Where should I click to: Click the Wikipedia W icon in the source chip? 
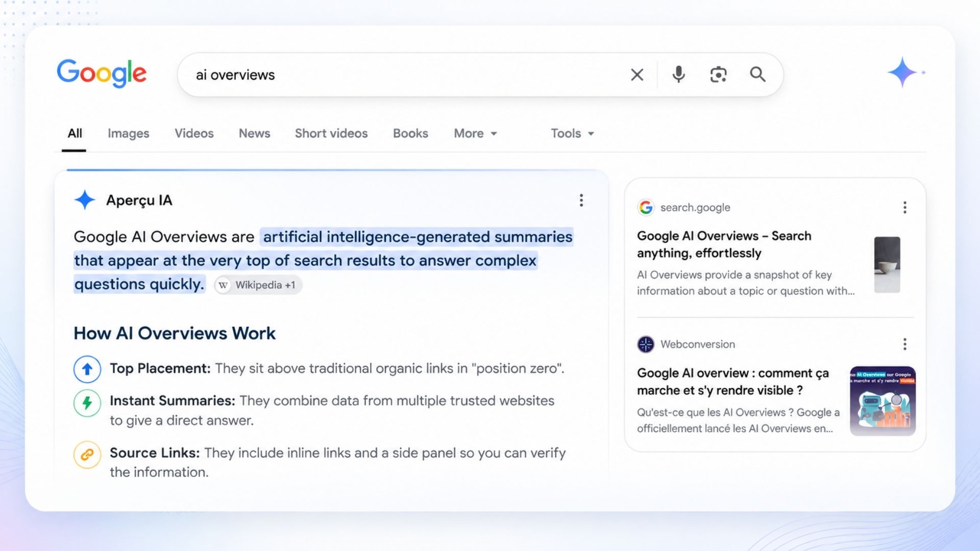223,285
